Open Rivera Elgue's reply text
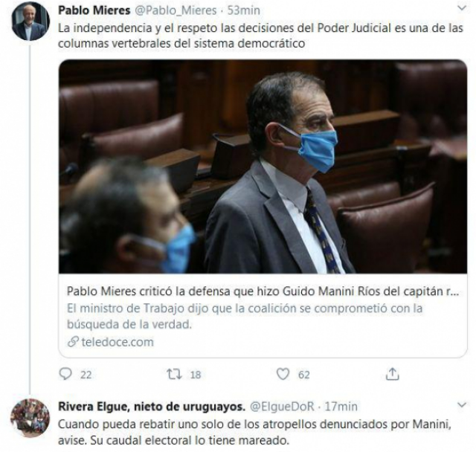Image resolution: width=476 pixels, height=452 pixels. coord(254,432)
